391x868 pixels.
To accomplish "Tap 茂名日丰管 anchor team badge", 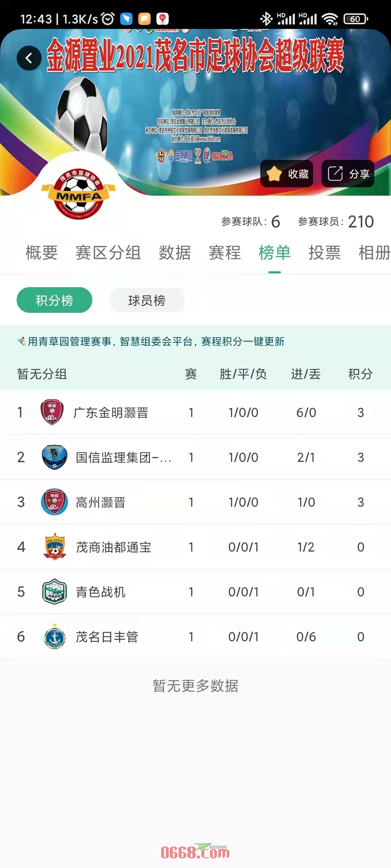I will (x=54, y=637).
